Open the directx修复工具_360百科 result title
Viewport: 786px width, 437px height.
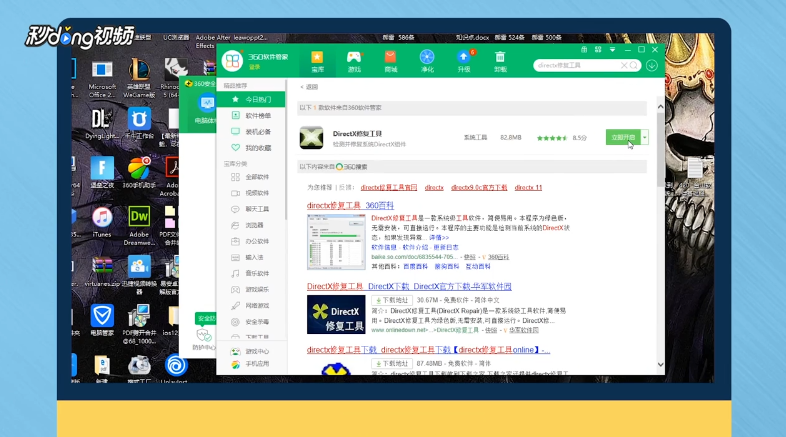(350, 205)
